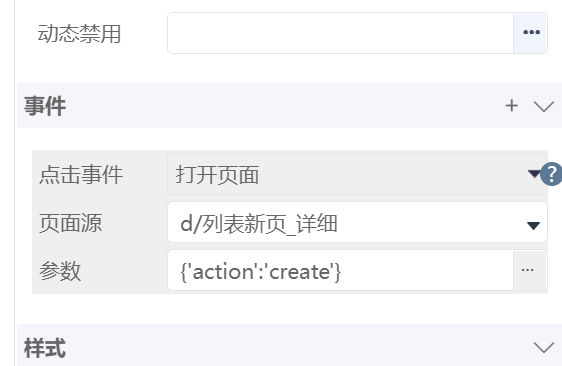Open 点击事件 dropdown showing 打开页面
562x366 pixels.
[357, 175]
